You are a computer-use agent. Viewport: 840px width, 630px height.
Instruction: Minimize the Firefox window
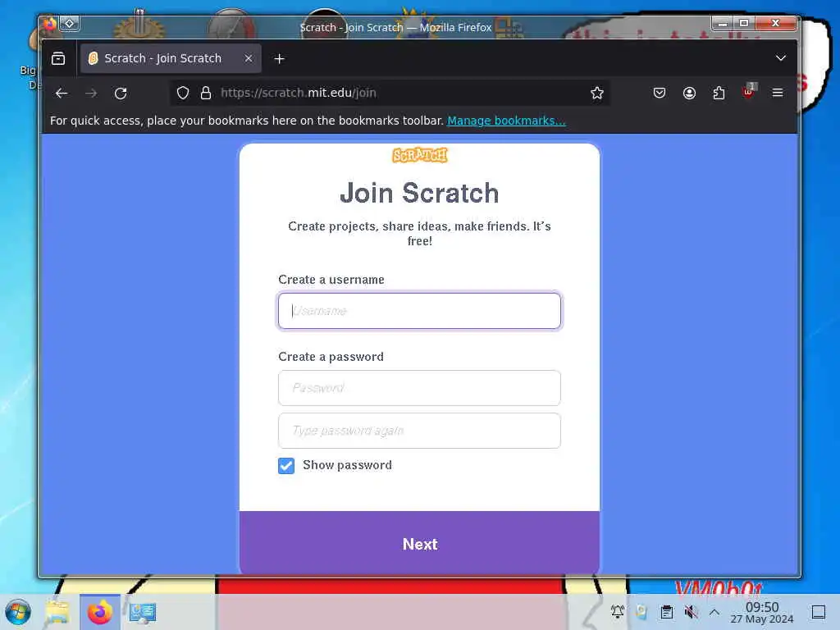pyautogui.click(x=722, y=23)
